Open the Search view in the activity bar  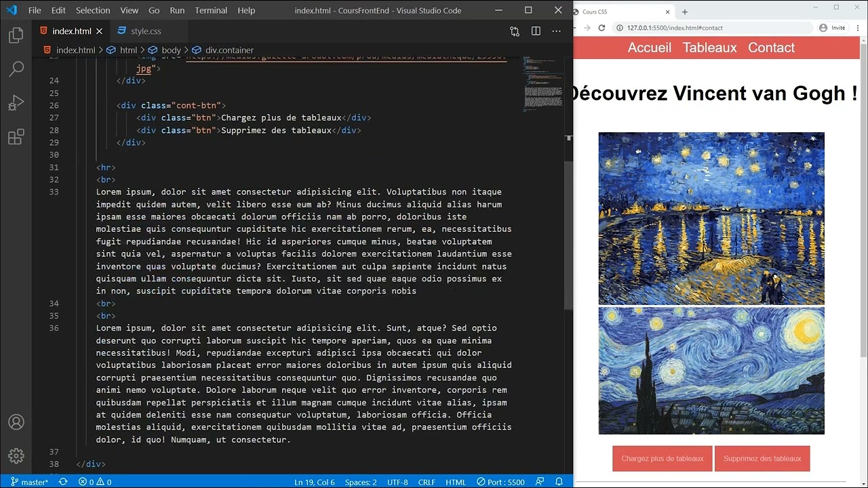(x=16, y=68)
